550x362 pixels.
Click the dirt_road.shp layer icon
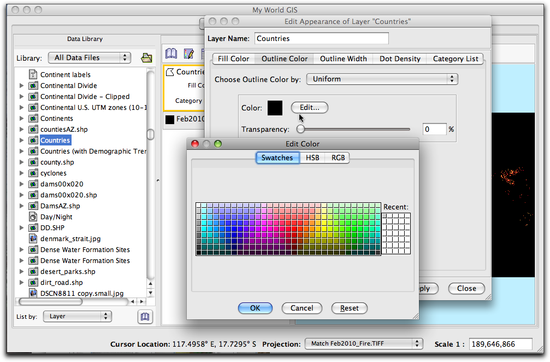click(33, 282)
